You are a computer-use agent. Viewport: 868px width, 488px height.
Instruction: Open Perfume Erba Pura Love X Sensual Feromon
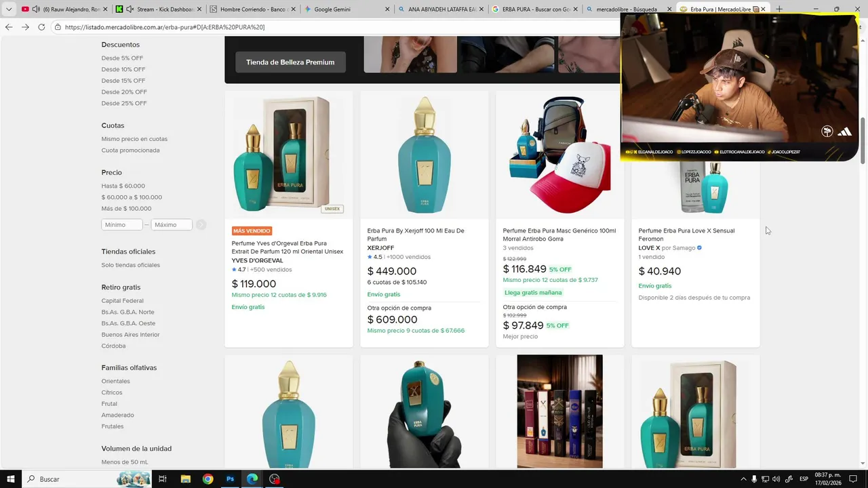(x=686, y=235)
